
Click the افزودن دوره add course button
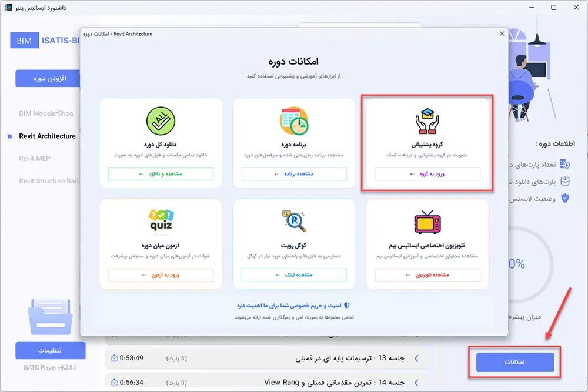pos(48,78)
